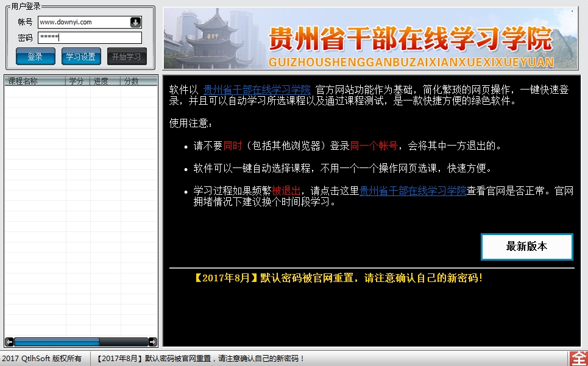Sort courses by 课程名称 column header

(x=30, y=80)
